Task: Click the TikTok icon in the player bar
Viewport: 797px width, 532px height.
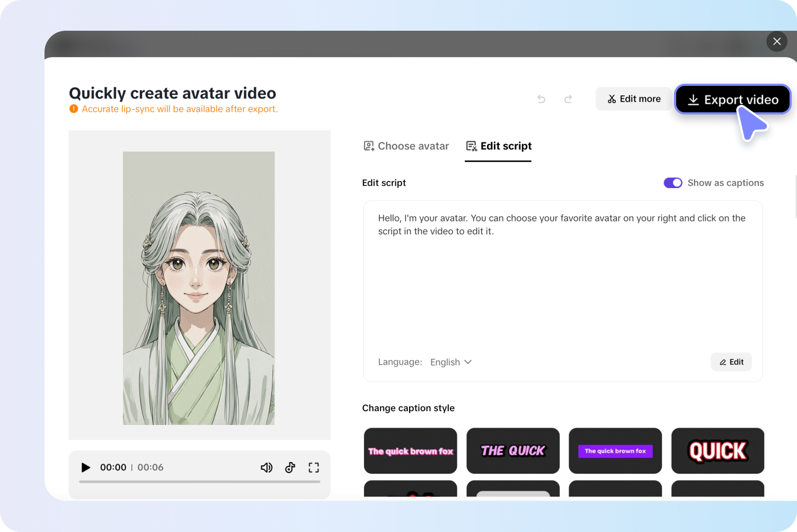Action: click(290, 467)
